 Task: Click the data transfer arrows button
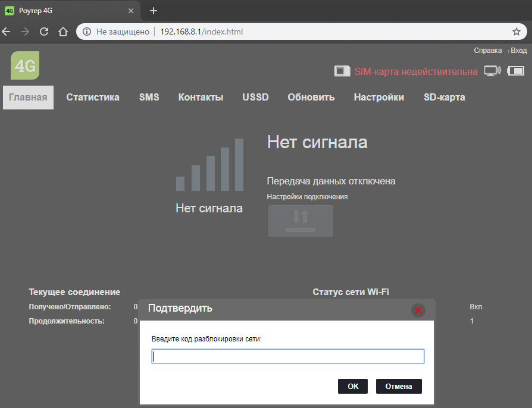(301, 221)
